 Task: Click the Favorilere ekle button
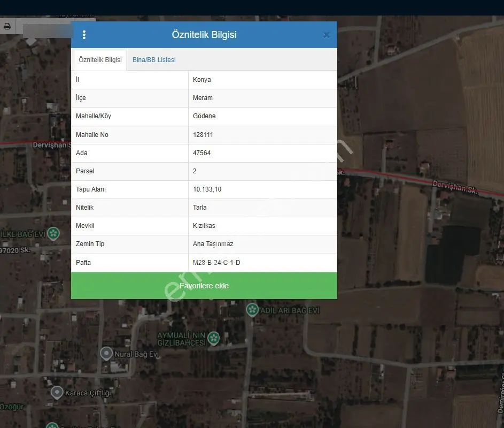(x=204, y=286)
